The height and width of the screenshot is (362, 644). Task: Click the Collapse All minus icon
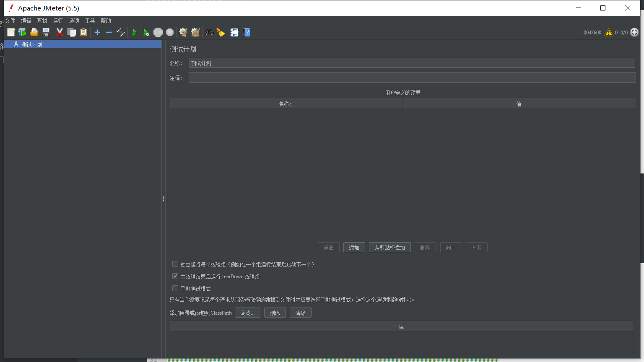pos(109,32)
